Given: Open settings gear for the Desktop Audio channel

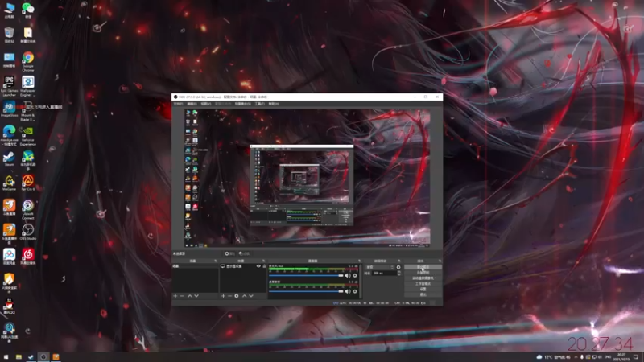Looking at the screenshot, I should 355,291.
